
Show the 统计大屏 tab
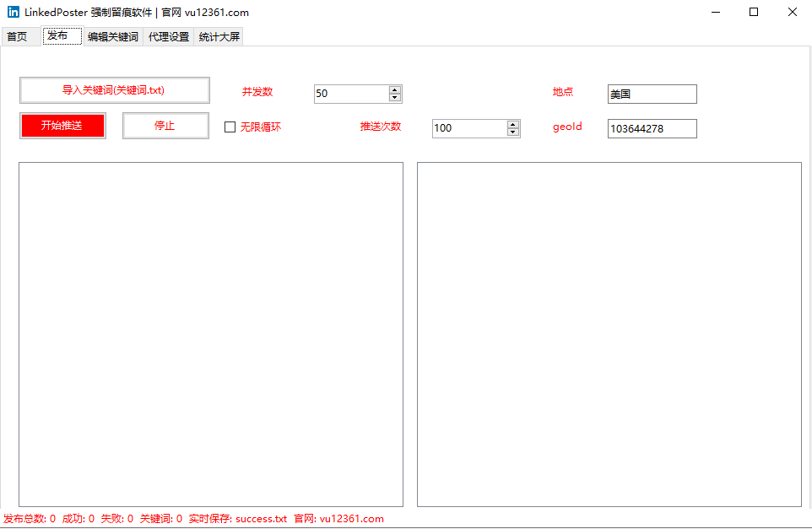tap(219, 37)
